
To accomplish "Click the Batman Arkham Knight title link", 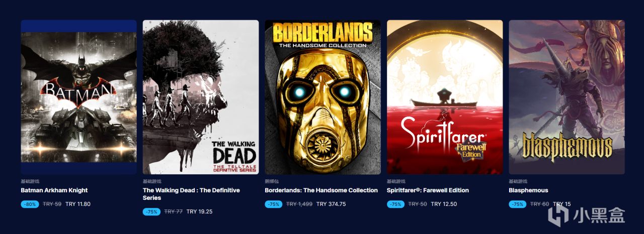I will point(54,190).
